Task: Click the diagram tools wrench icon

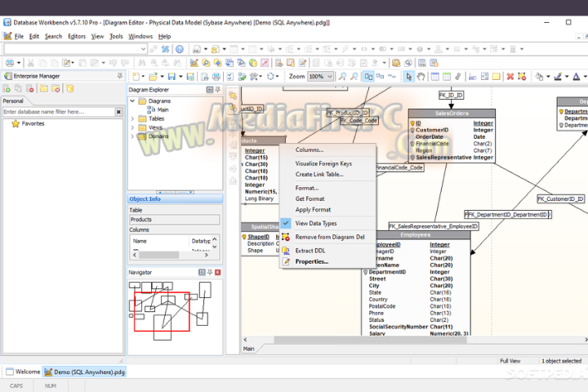Action: pyautogui.click(x=254, y=77)
